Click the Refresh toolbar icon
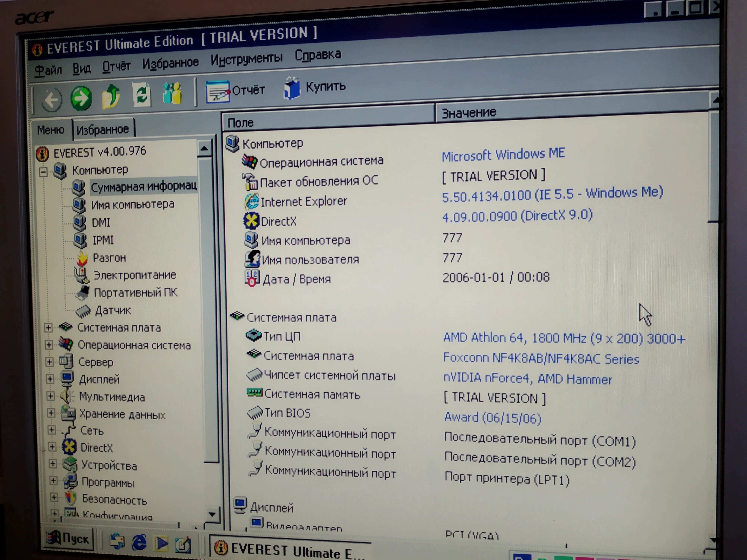The width and height of the screenshot is (747, 560). [x=142, y=95]
